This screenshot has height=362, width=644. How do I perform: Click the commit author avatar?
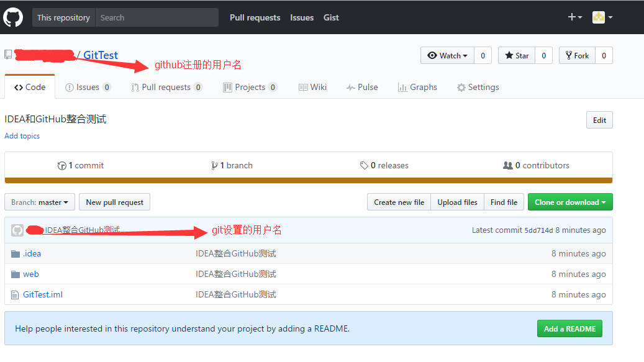[x=17, y=230]
